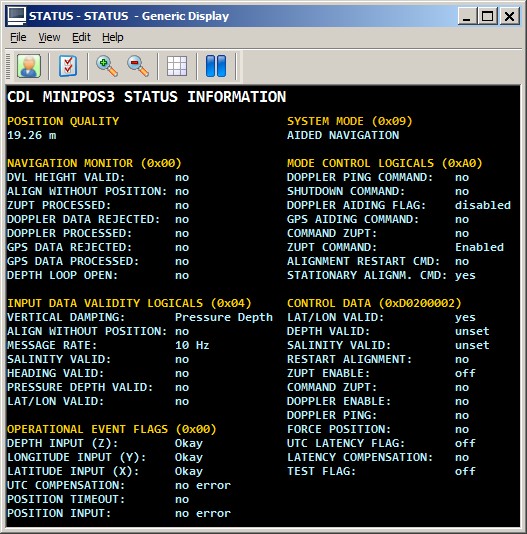Click the DOPPLER AIDING FLAG disabled value
527x534 pixels.
[x=483, y=205]
